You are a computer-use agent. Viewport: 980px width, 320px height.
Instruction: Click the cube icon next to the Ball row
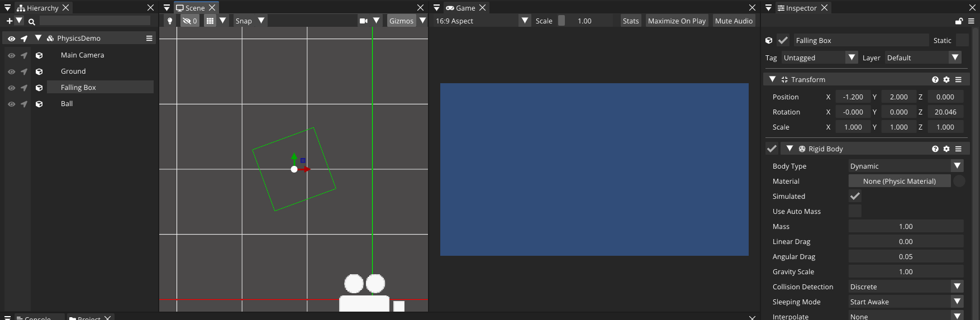coord(39,104)
